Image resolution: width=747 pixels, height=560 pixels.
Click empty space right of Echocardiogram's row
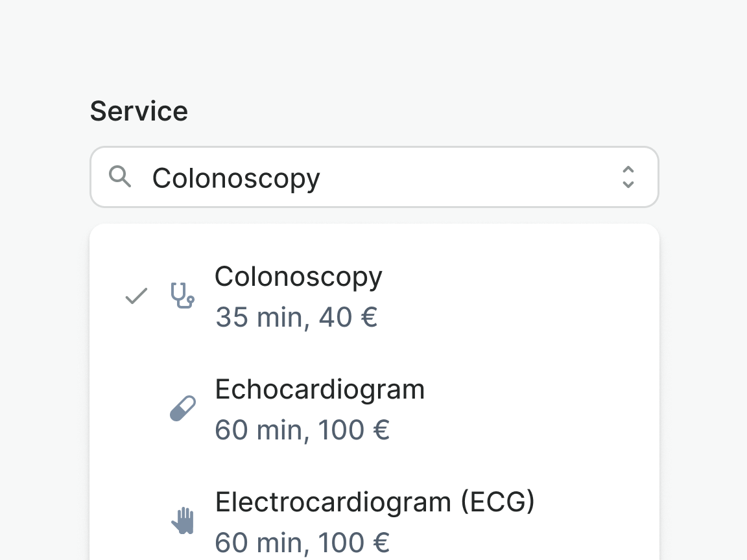[x=551, y=409]
